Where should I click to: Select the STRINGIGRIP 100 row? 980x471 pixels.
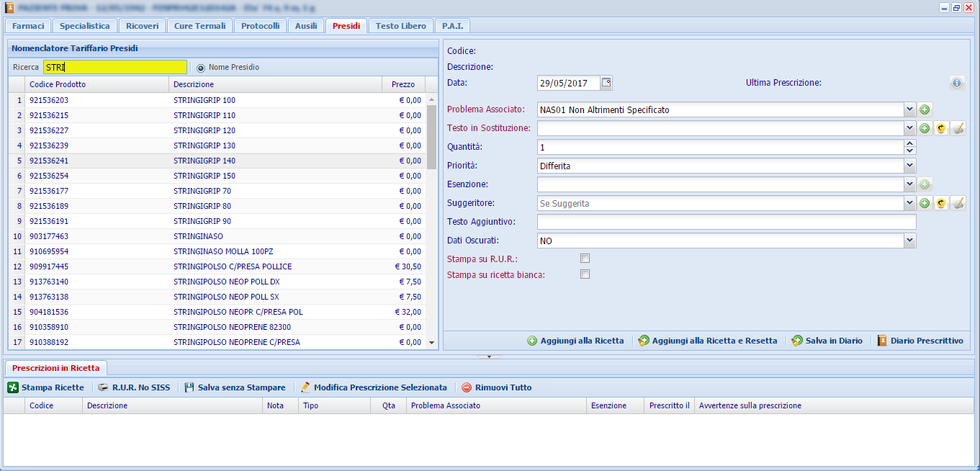(x=217, y=100)
